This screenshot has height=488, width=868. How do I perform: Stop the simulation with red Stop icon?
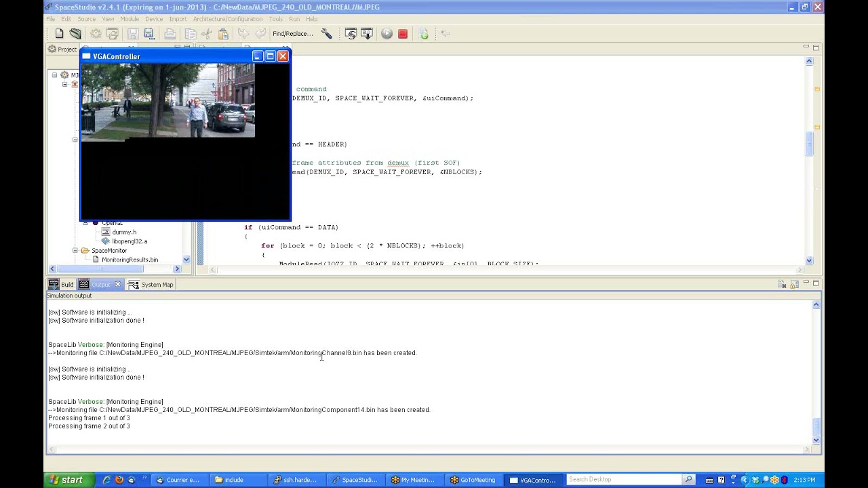point(403,33)
